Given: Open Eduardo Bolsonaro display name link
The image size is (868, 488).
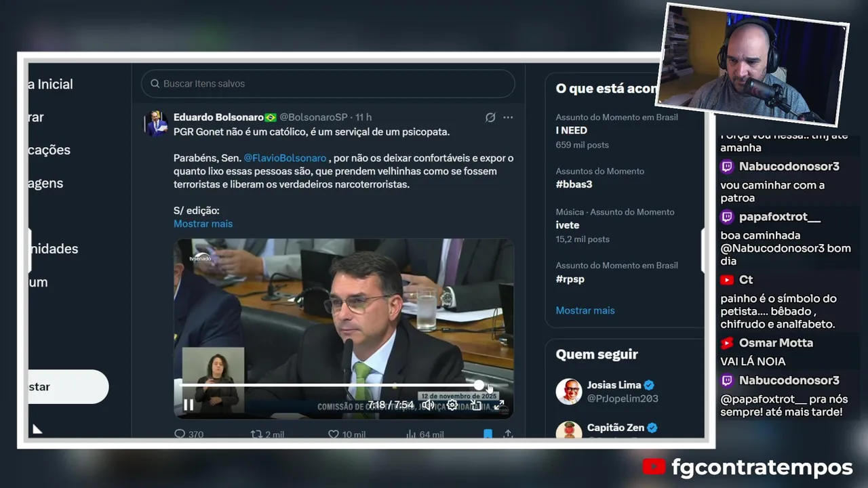Looking at the screenshot, I should click(218, 117).
